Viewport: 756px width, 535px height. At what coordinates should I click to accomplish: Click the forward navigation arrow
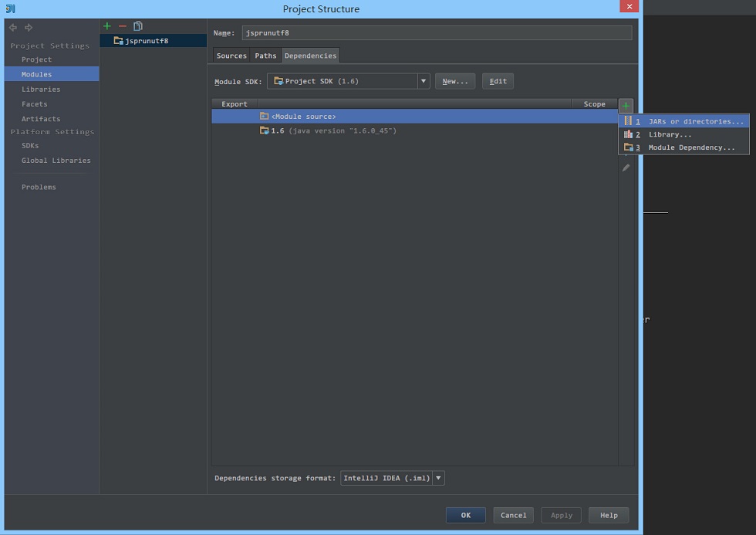click(29, 28)
